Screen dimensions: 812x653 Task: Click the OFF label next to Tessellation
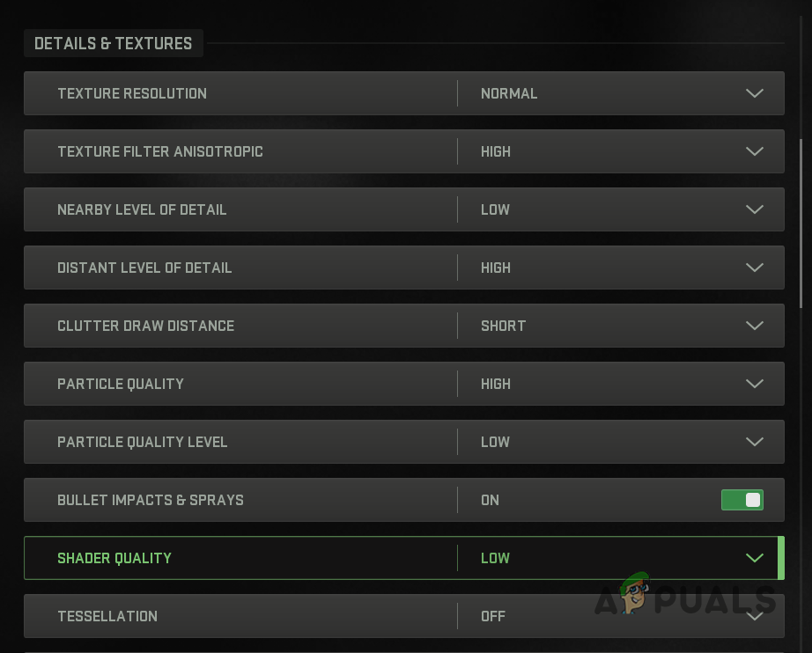493,616
